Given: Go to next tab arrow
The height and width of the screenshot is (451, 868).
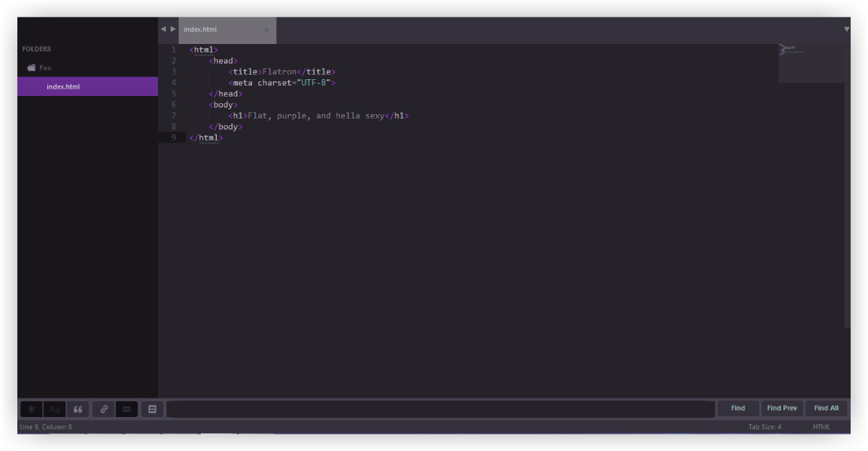Looking at the screenshot, I should tap(173, 29).
